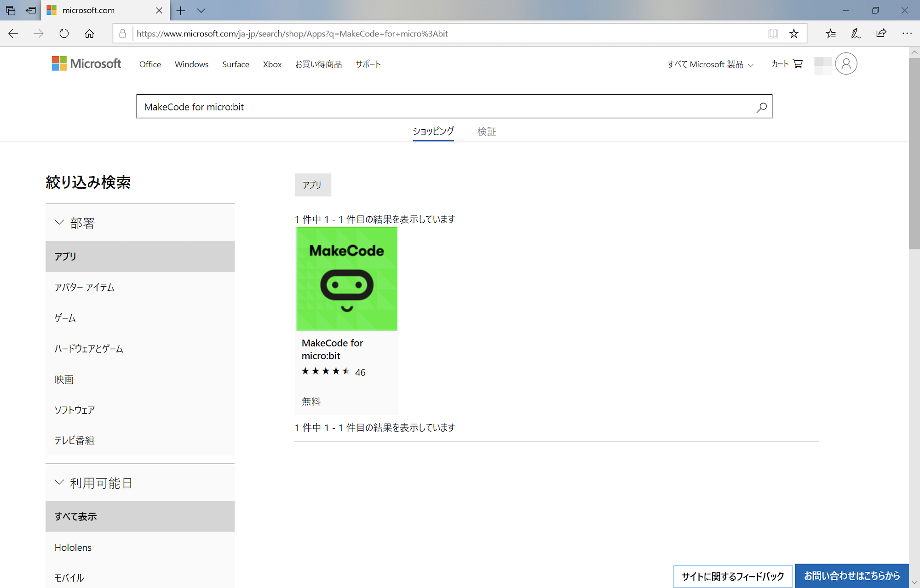This screenshot has height=588, width=920.
Task: Click the address bar URL
Action: click(x=292, y=34)
